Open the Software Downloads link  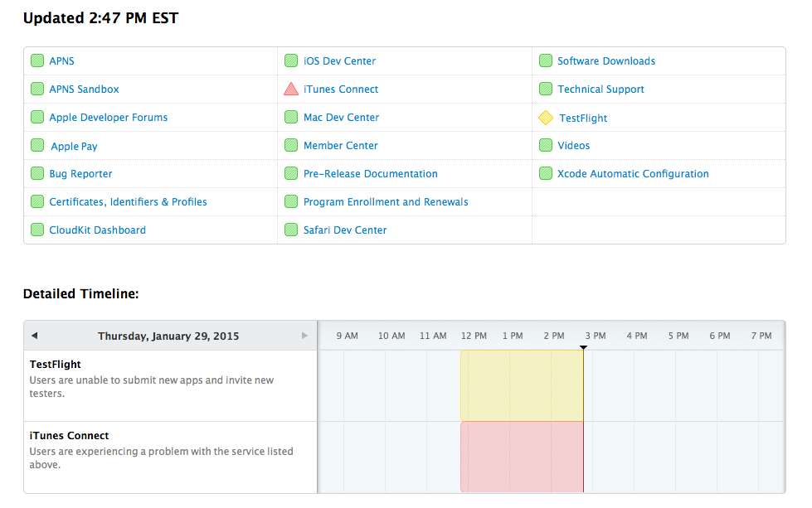click(606, 61)
